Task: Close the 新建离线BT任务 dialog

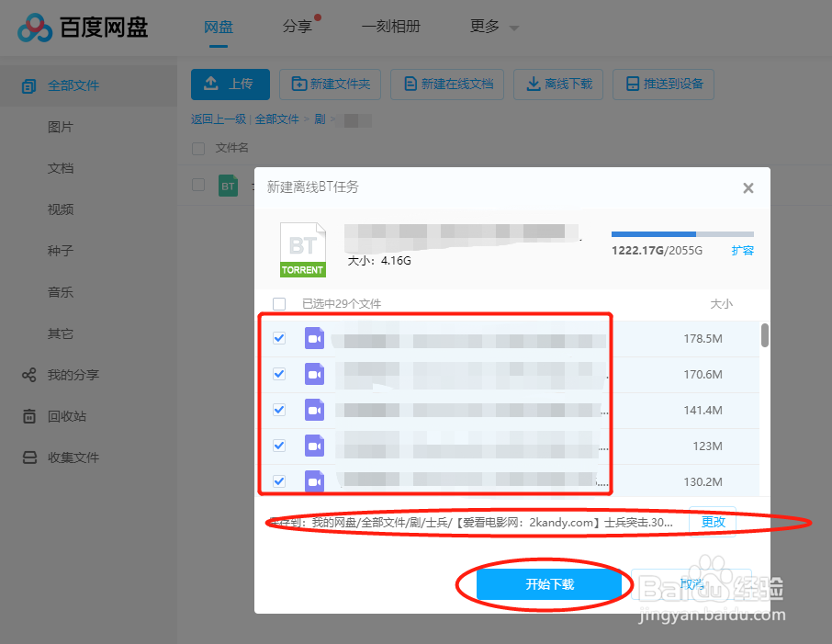Action: tap(748, 188)
